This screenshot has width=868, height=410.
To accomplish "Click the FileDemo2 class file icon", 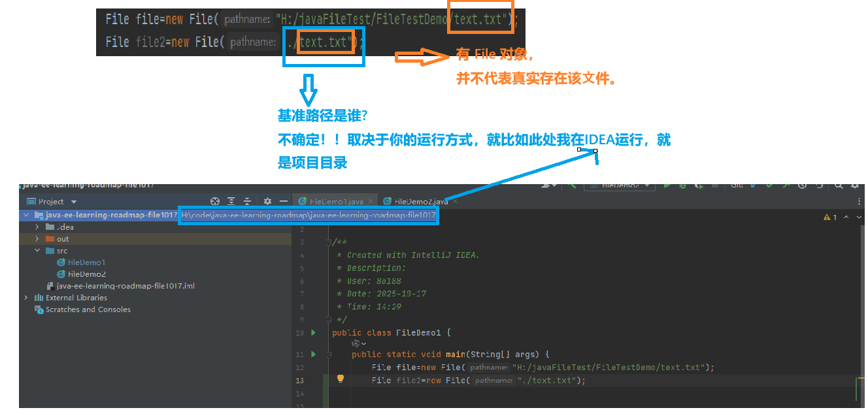I will coord(61,274).
